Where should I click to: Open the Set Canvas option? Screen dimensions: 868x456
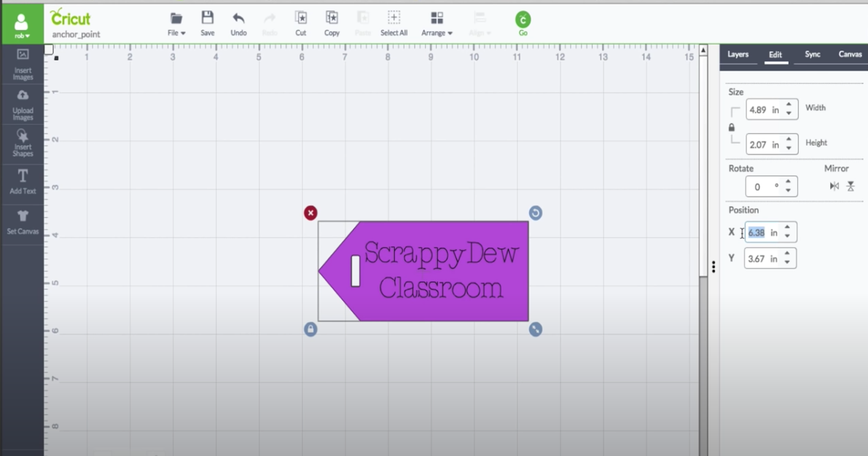point(23,221)
